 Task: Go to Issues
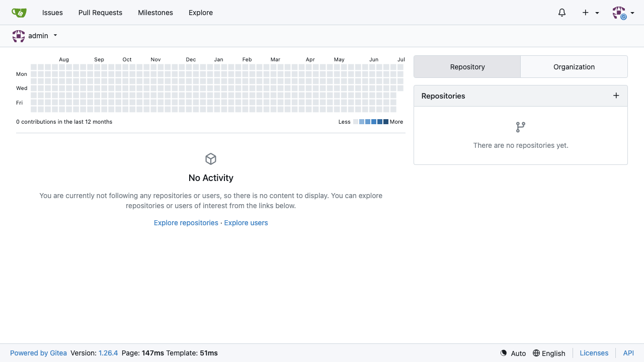pos(52,13)
